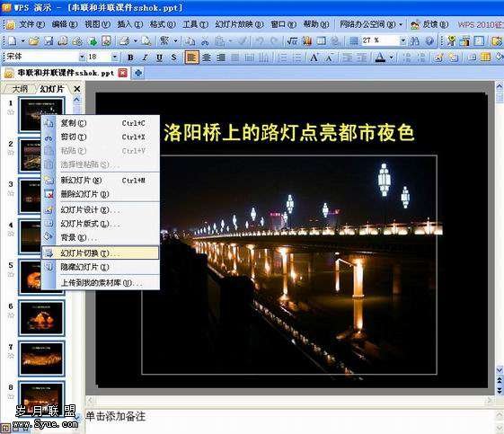Select slide 6 thumbnail

pos(41,318)
